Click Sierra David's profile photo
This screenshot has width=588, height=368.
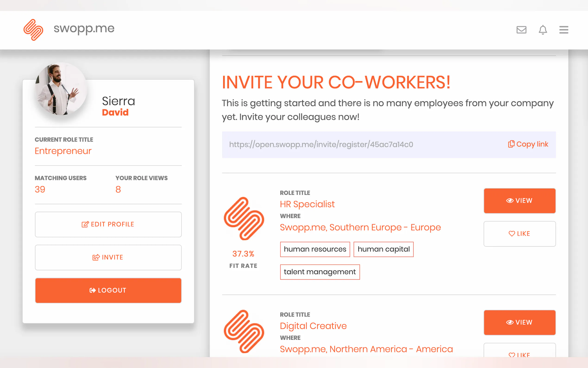click(x=61, y=89)
